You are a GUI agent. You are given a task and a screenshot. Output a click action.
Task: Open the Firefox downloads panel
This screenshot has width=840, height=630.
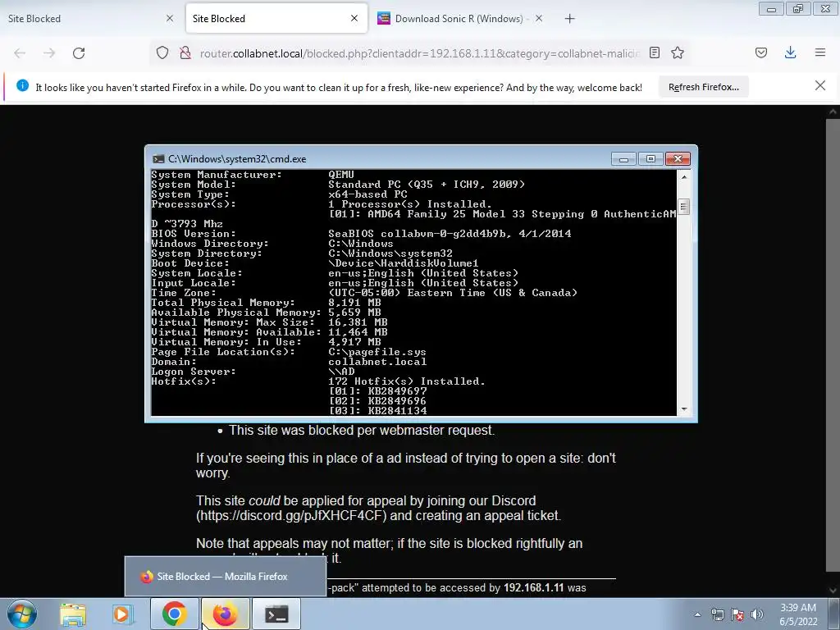click(x=790, y=52)
